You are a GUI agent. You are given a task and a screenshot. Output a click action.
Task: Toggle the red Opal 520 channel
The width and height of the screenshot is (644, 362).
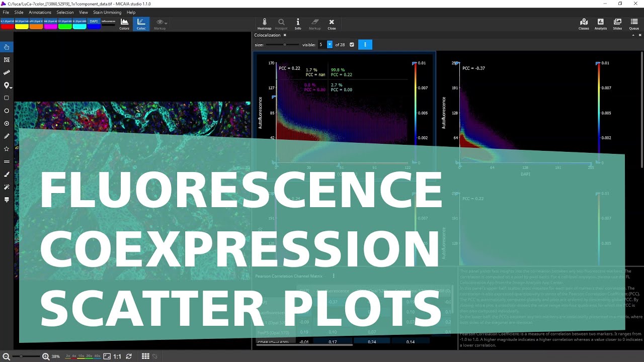(7, 24)
